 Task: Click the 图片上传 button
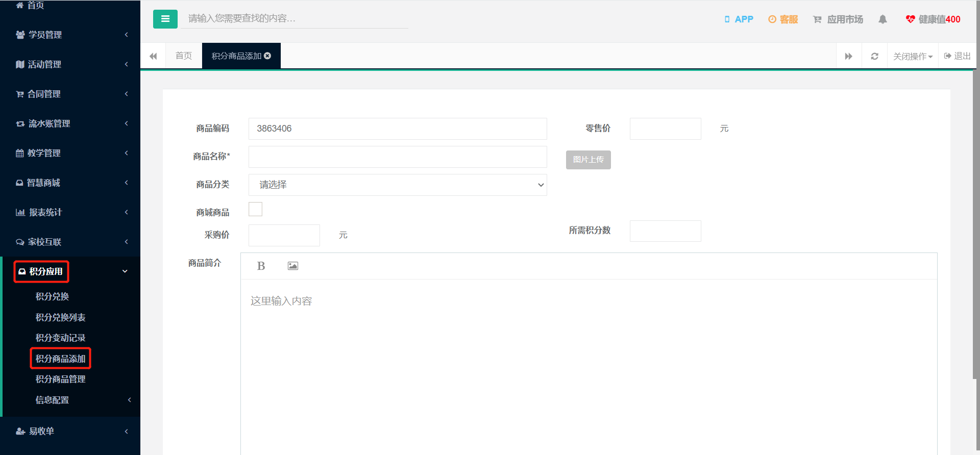(589, 160)
